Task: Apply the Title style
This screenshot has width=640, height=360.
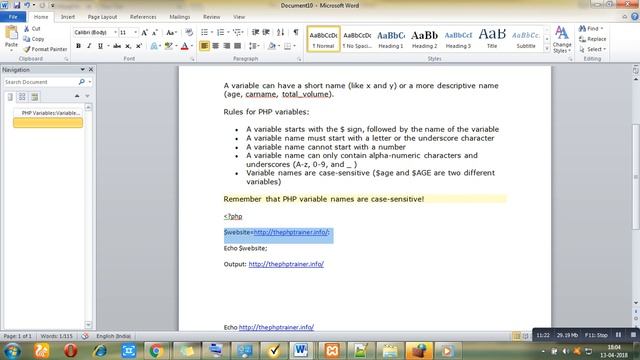Action: click(492, 39)
